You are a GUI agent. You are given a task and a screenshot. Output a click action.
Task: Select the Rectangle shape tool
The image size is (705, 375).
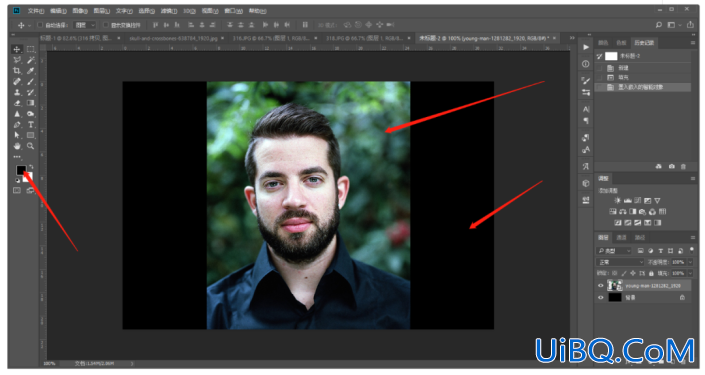31,135
